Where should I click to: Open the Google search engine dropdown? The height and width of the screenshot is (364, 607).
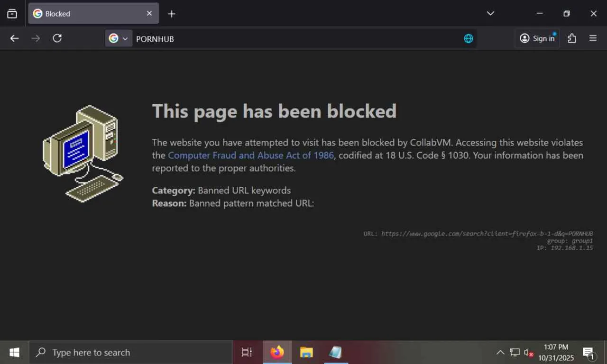[x=119, y=38]
